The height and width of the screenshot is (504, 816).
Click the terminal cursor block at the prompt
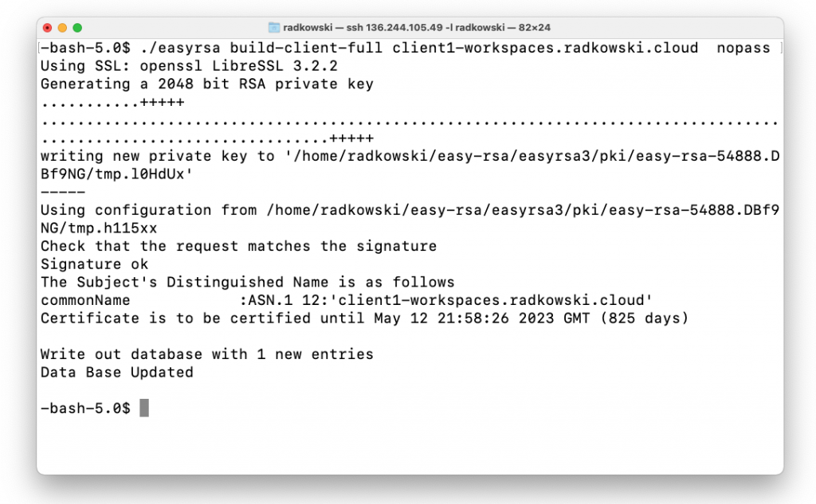(x=144, y=408)
